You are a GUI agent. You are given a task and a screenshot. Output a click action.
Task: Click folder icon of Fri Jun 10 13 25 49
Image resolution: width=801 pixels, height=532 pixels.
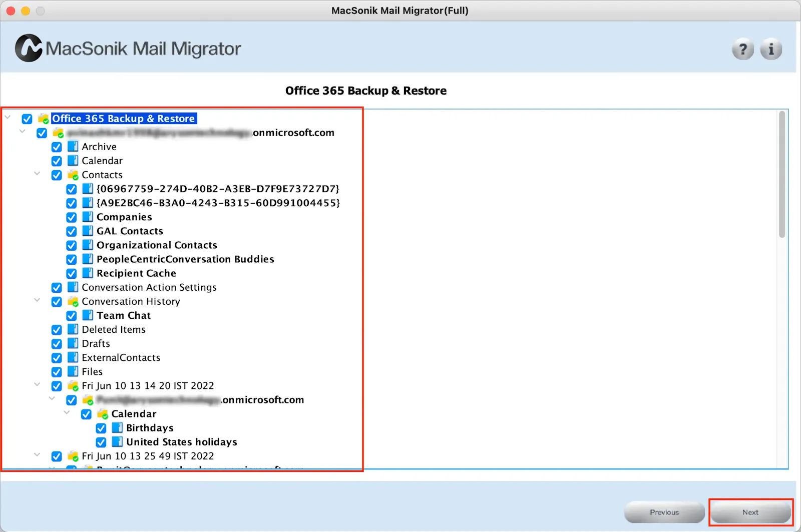(x=73, y=456)
